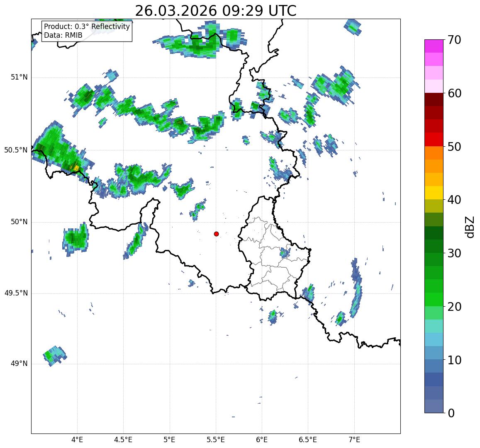Viewport: 480px width, 448px height.
Task: Click the colorbar tick label 0
Action: click(x=451, y=413)
